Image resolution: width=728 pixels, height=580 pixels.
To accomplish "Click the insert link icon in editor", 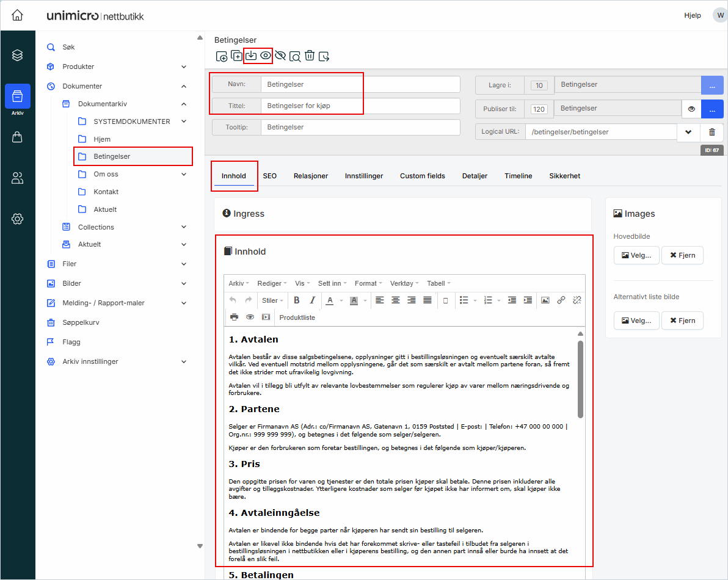I will [x=561, y=300].
